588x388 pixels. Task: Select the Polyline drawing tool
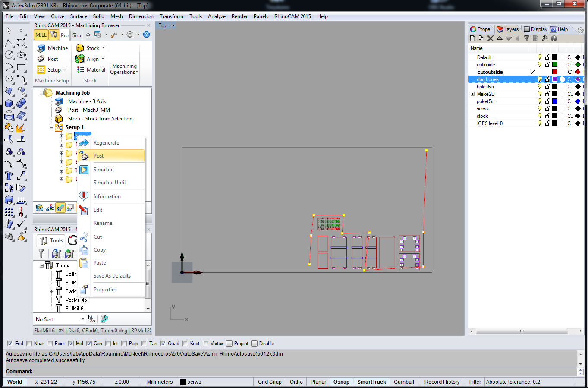point(9,43)
